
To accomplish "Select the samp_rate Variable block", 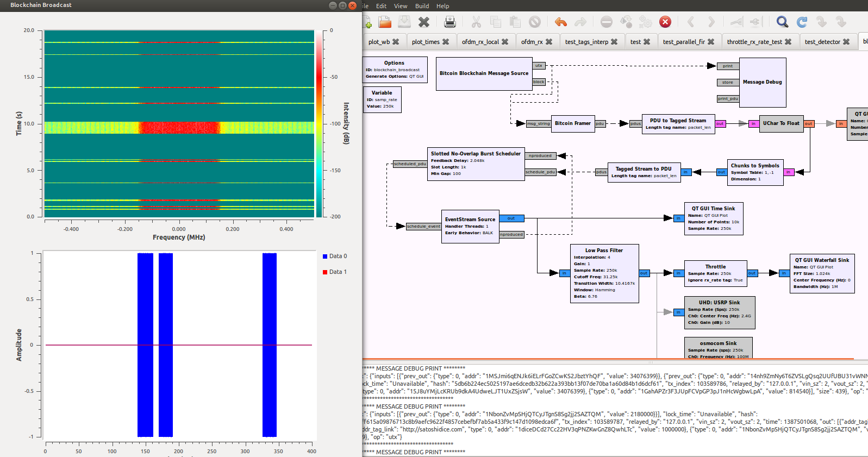I will (x=382, y=99).
